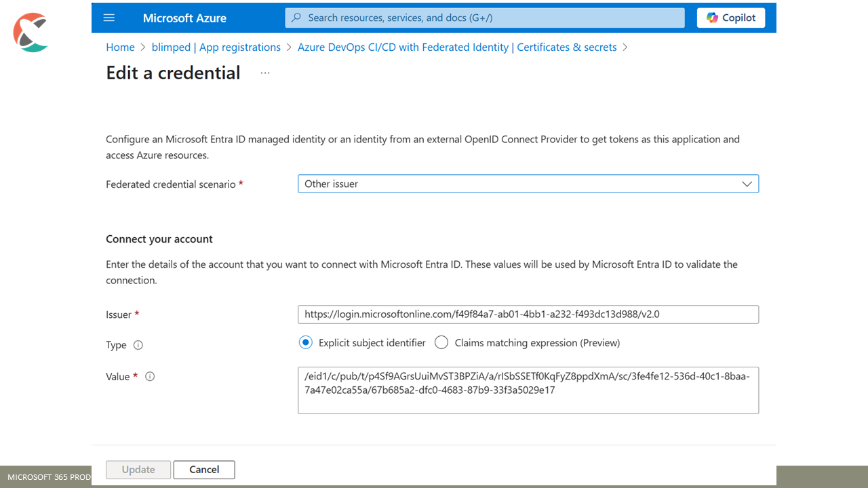
Task: Click the Issuer URL input field
Action: (x=528, y=314)
